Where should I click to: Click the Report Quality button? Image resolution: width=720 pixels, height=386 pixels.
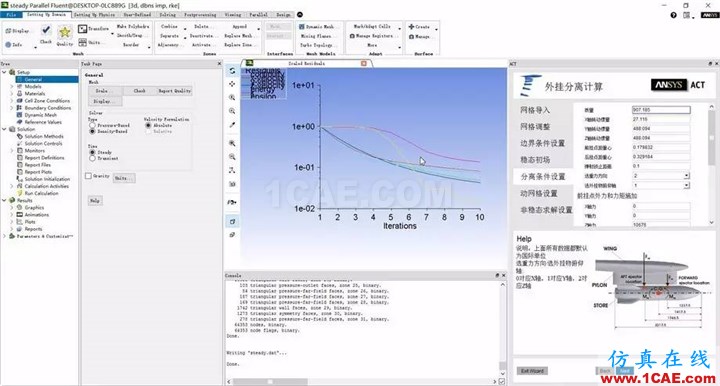pos(174,91)
